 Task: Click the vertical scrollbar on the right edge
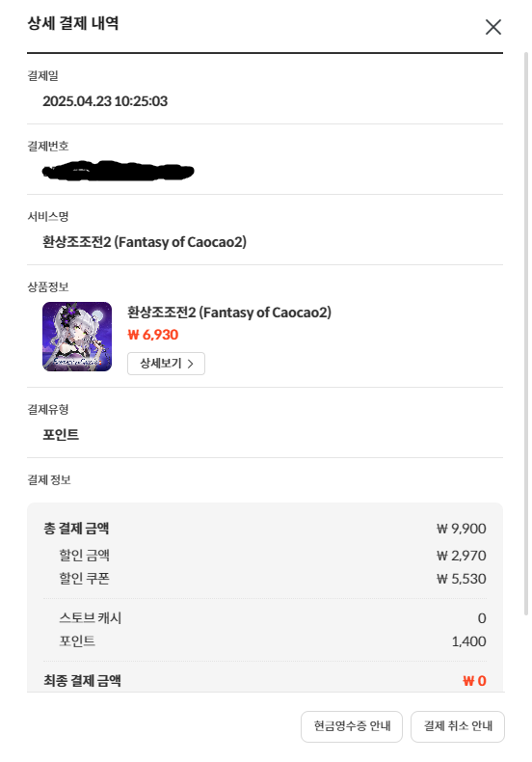525,334
